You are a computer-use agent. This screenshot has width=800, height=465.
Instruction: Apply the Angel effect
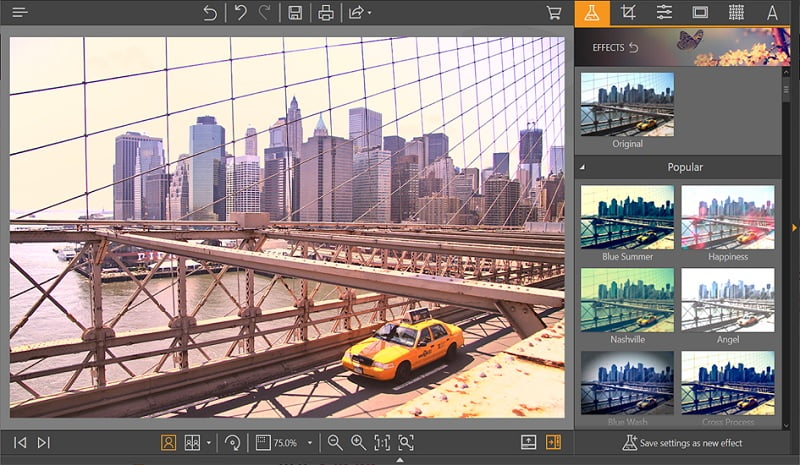[x=728, y=300]
